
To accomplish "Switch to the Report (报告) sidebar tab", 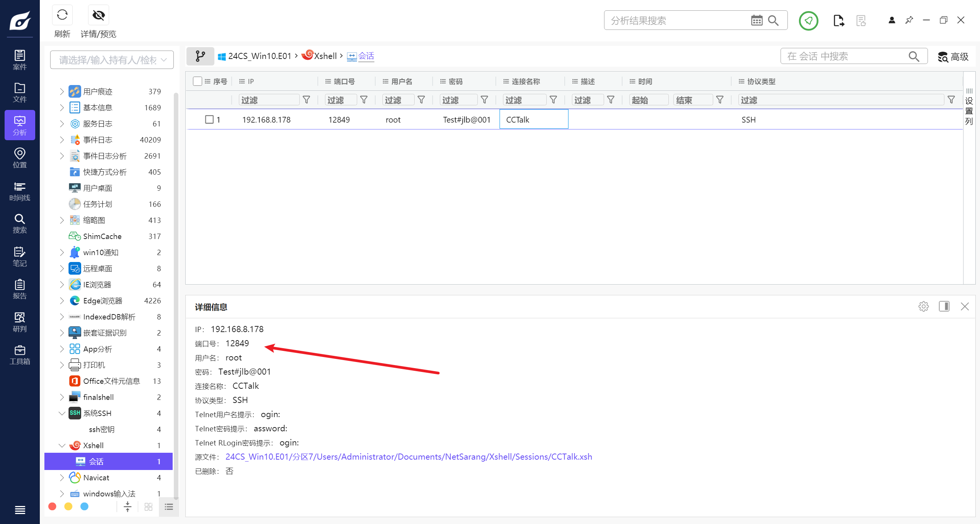I will [20, 289].
